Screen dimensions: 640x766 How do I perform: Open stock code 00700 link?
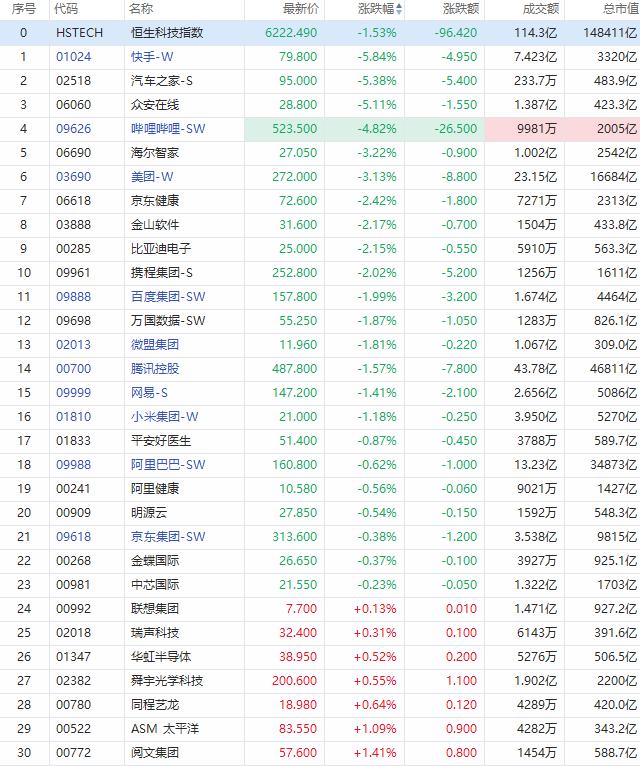tap(73, 368)
